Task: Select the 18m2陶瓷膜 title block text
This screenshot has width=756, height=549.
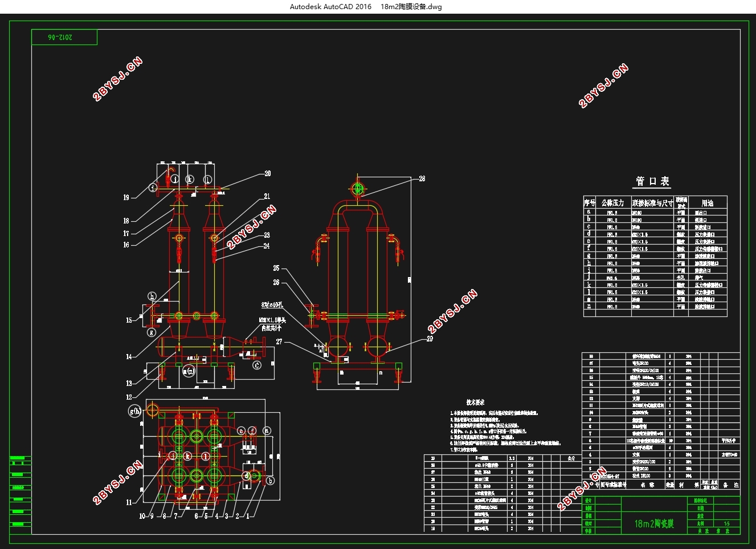Action: [654, 523]
